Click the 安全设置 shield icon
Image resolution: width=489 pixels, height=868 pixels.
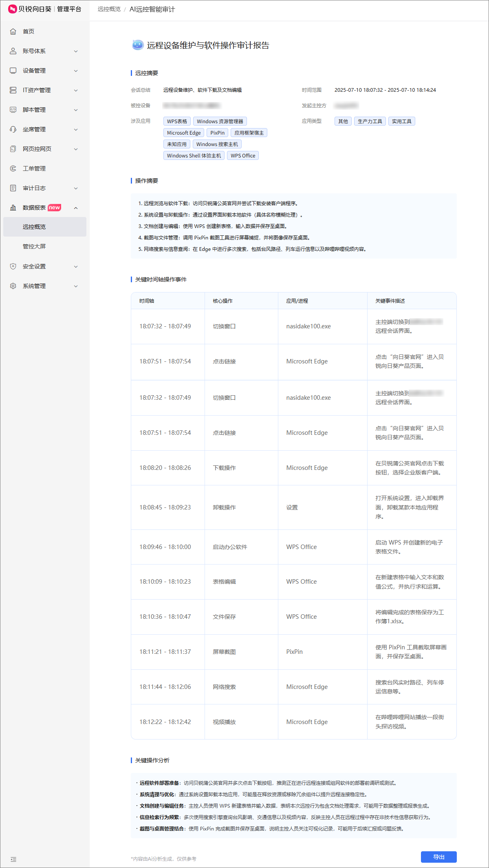(x=13, y=266)
